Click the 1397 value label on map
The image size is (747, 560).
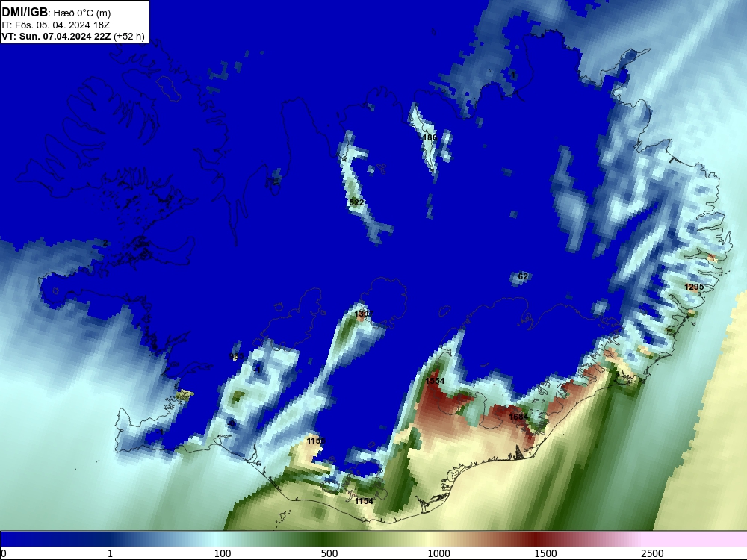click(x=364, y=314)
